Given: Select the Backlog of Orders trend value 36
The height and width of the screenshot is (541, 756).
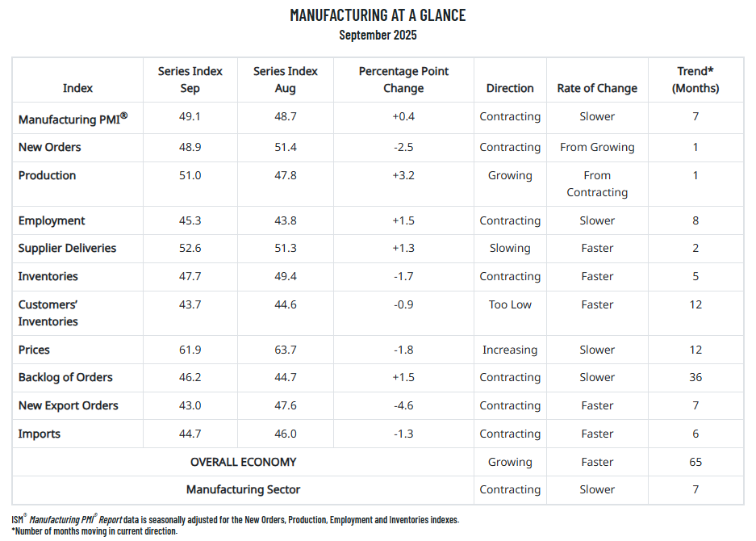Looking at the screenshot, I should pos(695,377).
